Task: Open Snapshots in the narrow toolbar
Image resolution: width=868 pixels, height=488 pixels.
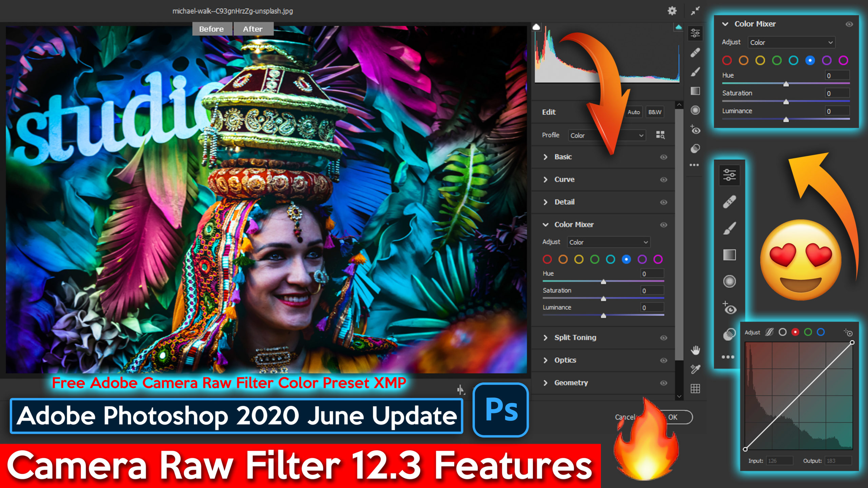Action: point(695,148)
